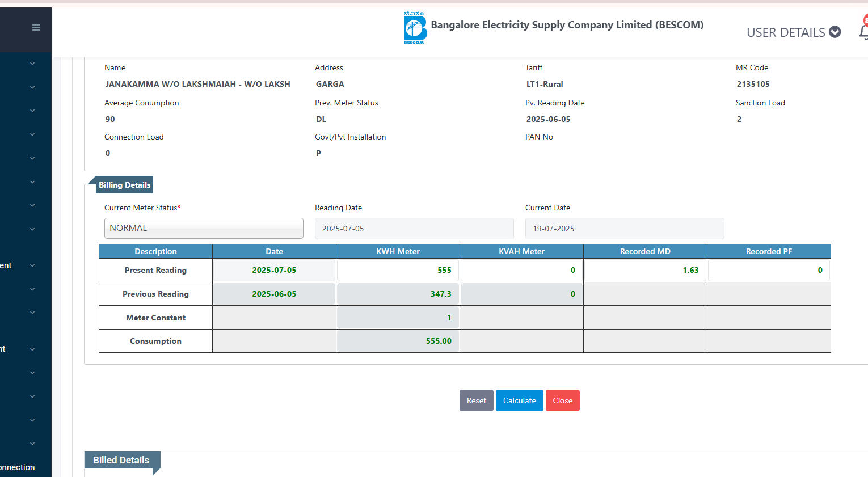Click the Calculate button
This screenshot has width=868, height=477.
[x=520, y=400]
